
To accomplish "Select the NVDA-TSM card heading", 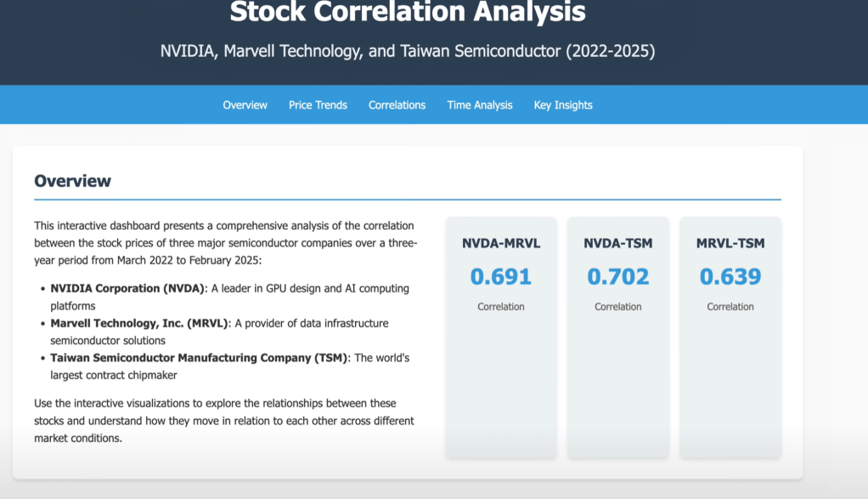I will pyautogui.click(x=618, y=244).
